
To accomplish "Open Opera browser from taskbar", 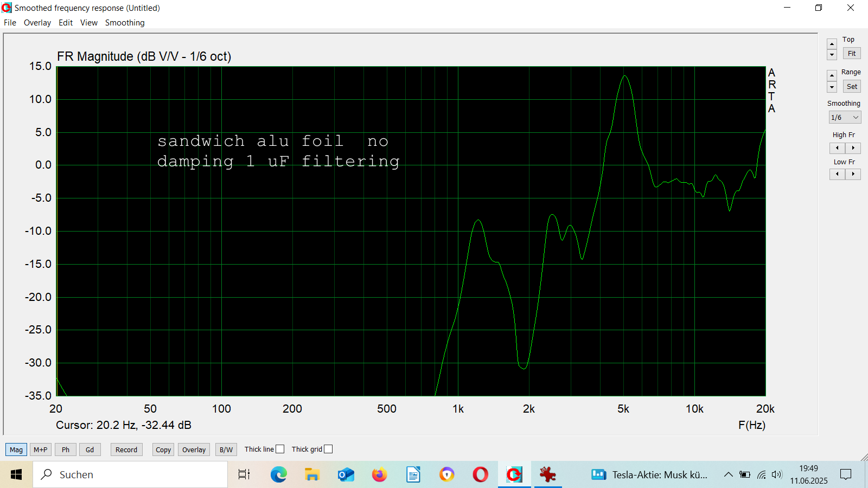I will [x=481, y=474].
